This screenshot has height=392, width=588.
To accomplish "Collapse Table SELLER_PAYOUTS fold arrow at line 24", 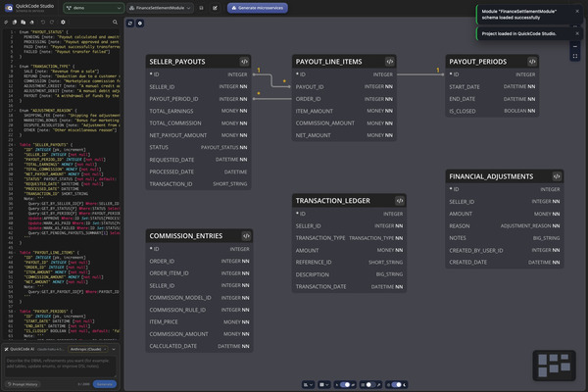I will (x=16, y=144).
